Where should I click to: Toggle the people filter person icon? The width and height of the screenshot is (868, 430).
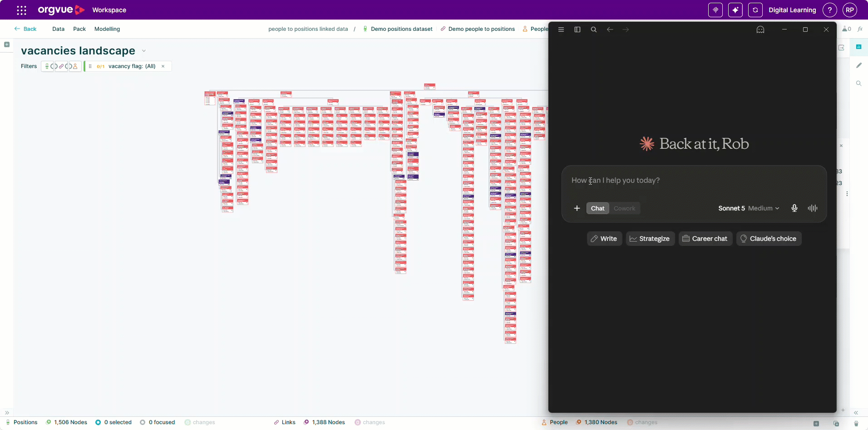coord(75,66)
